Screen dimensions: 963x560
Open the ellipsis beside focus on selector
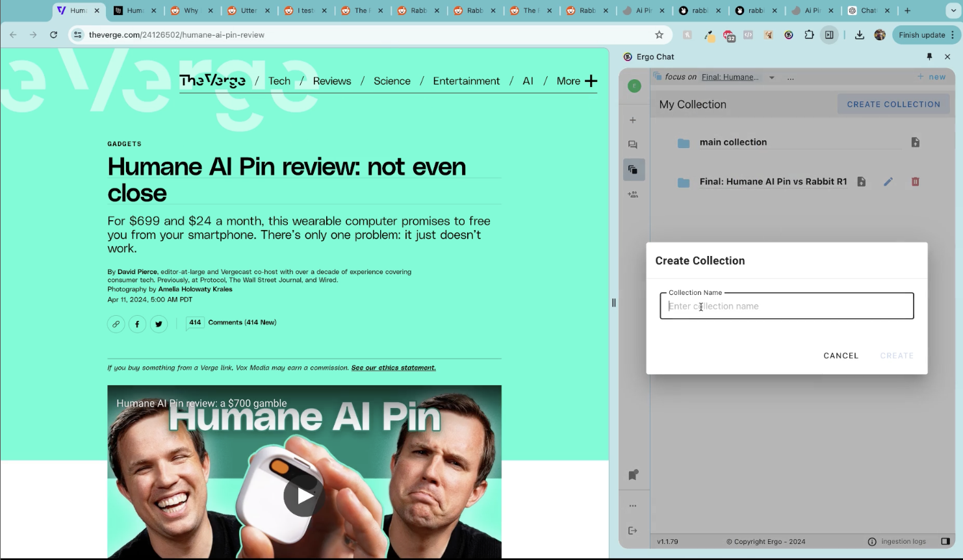tap(791, 77)
